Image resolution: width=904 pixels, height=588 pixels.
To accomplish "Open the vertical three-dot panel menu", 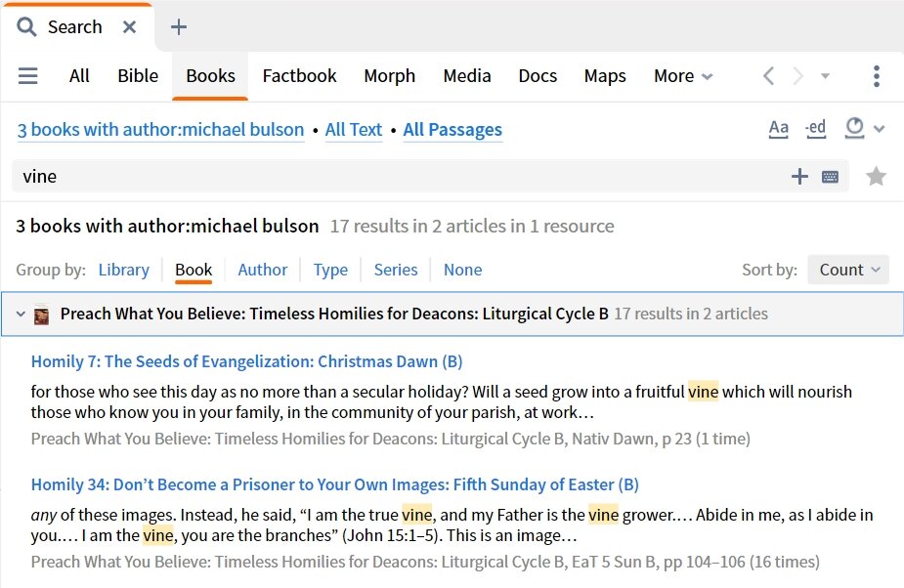I will click(x=877, y=76).
